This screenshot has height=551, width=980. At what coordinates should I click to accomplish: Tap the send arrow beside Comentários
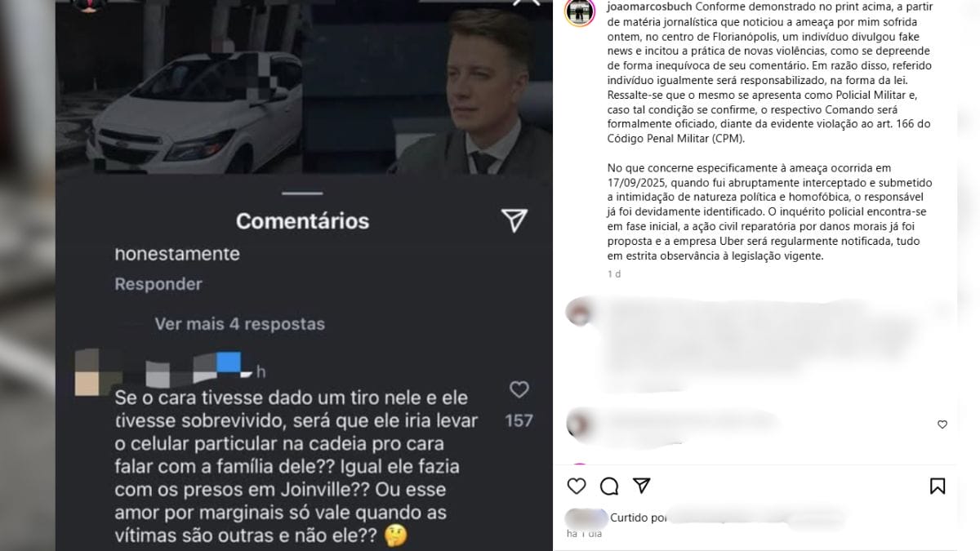pos(514,220)
